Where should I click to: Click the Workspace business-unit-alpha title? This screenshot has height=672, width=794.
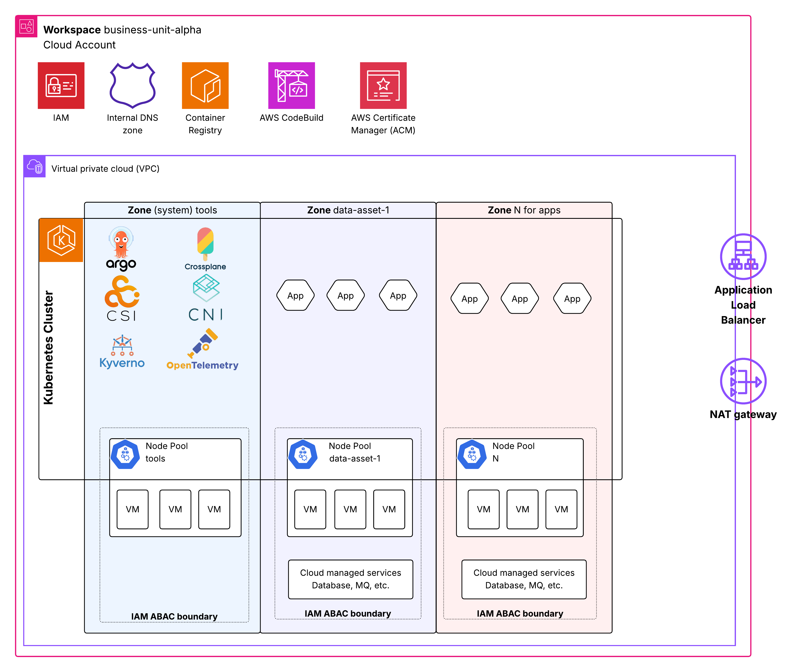(x=122, y=30)
